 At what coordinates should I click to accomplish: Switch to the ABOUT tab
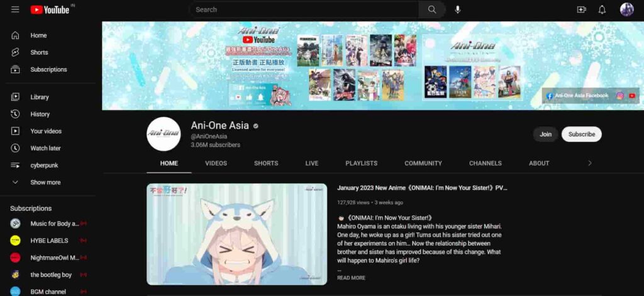click(539, 163)
